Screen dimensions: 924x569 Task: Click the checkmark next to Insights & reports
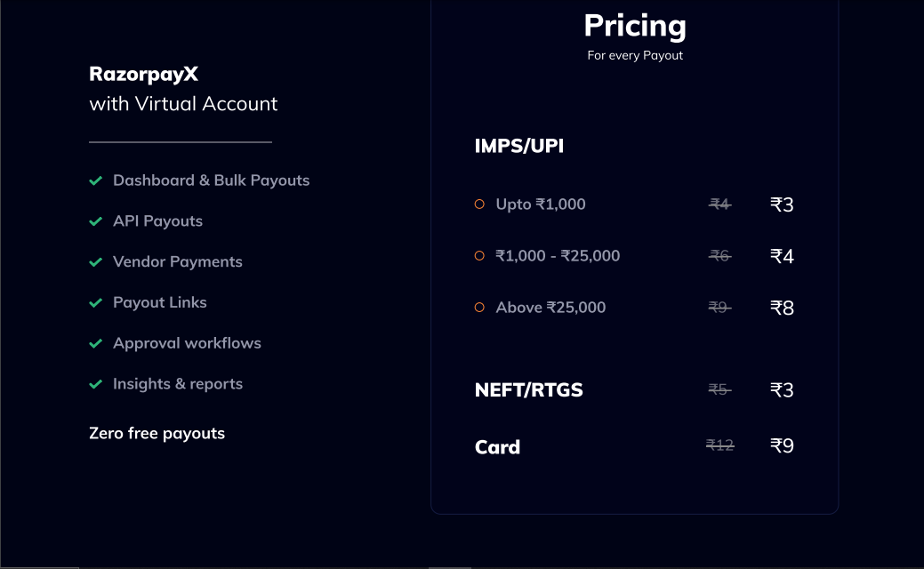tap(95, 384)
